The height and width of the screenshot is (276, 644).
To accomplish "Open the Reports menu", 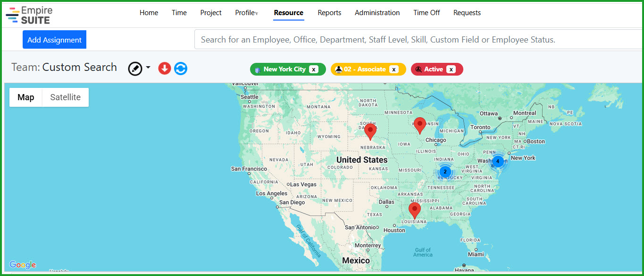I will tap(329, 13).
